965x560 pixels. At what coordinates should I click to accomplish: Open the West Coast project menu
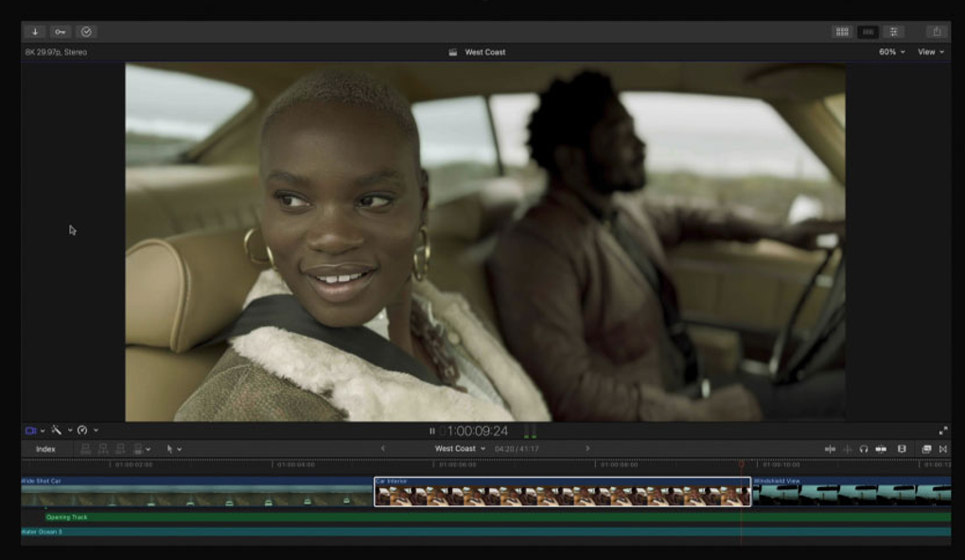point(460,448)
